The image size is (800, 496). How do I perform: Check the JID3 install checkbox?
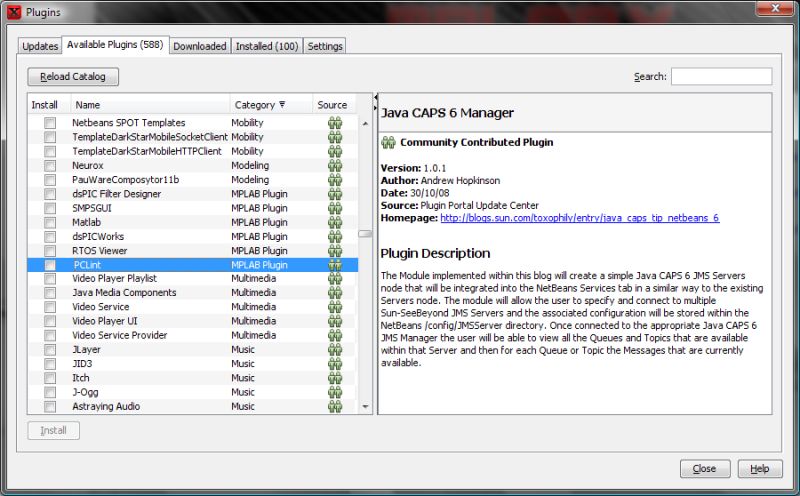(50, 364)
